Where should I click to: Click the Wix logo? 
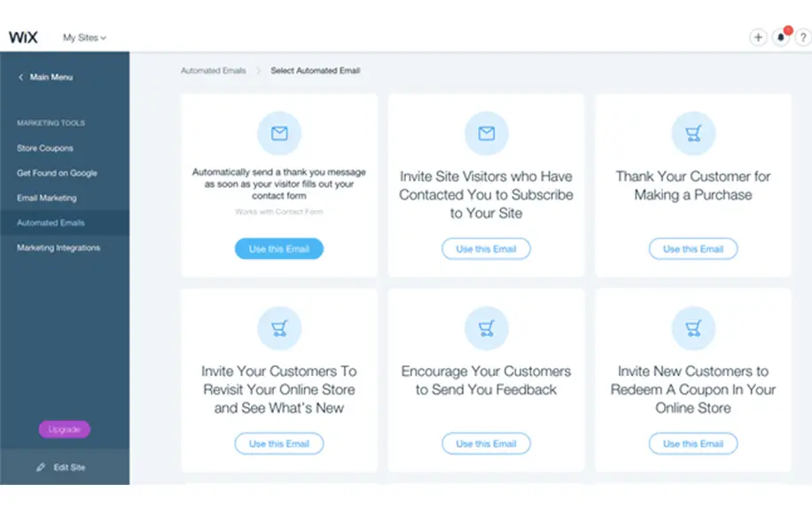pyautogui.click(x=23, y=37)
